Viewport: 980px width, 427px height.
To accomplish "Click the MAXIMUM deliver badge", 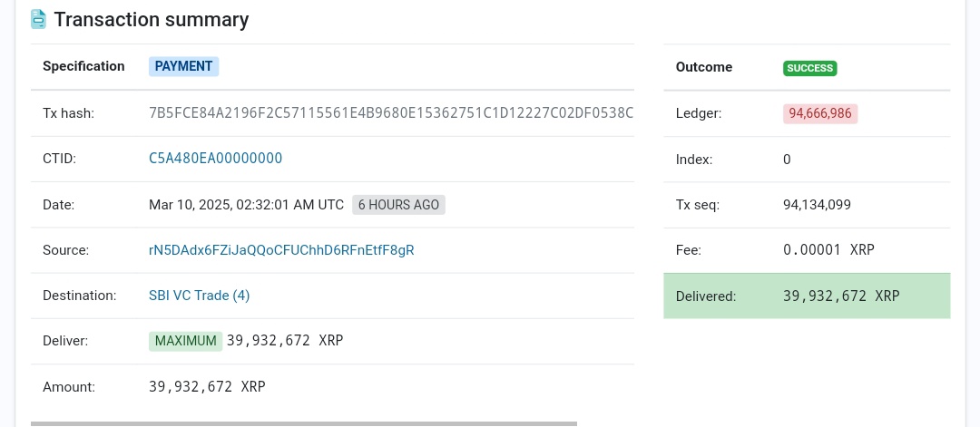I will [185, 341].
